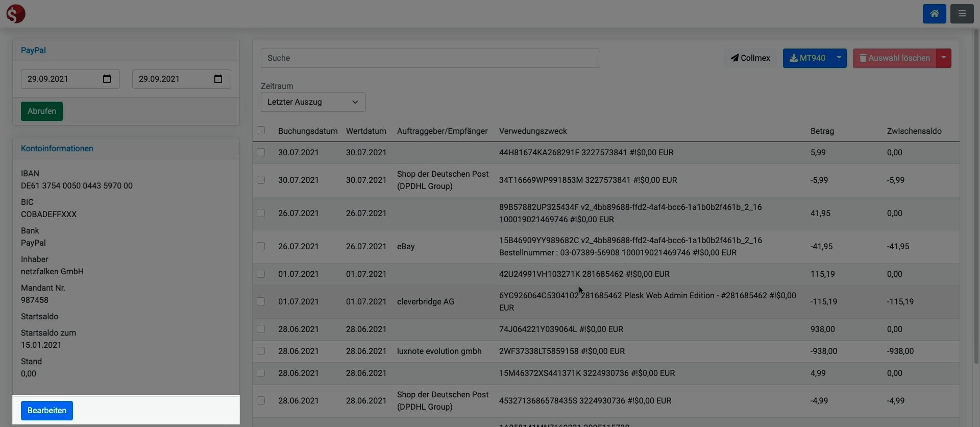980x427 pixels.
Task: Click the cleverbridge AG payee cell
Action: tap(426, 301)
